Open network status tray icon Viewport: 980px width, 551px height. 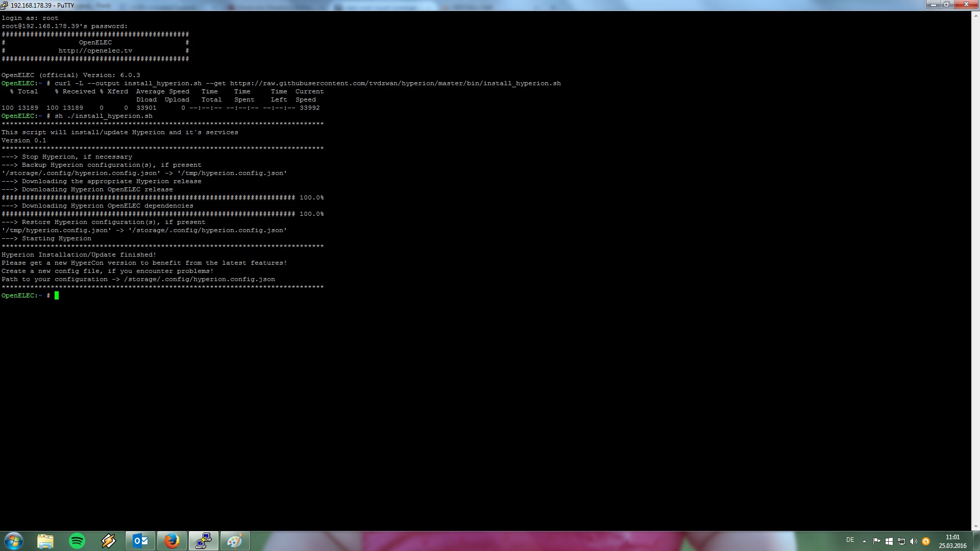coord(901,541)
